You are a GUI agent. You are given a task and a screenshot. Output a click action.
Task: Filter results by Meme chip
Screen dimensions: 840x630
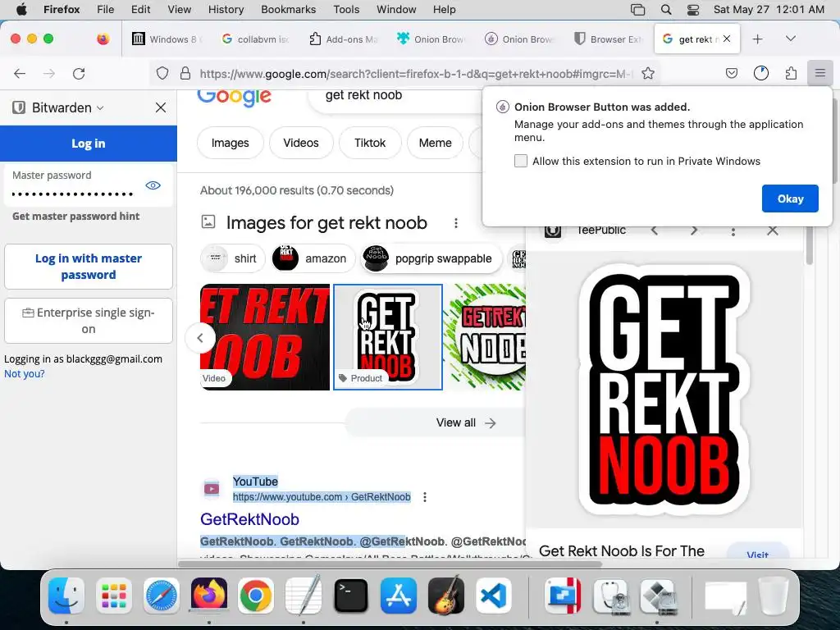pos(435,143)
